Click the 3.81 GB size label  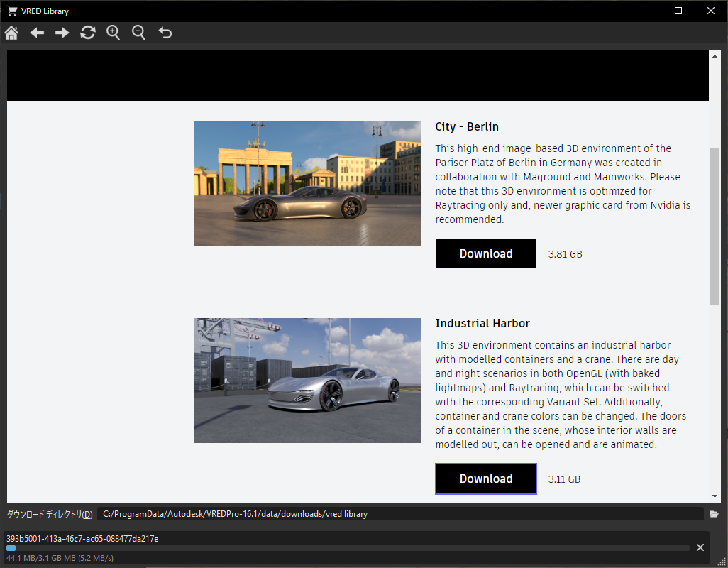click(x=565, y=254)
